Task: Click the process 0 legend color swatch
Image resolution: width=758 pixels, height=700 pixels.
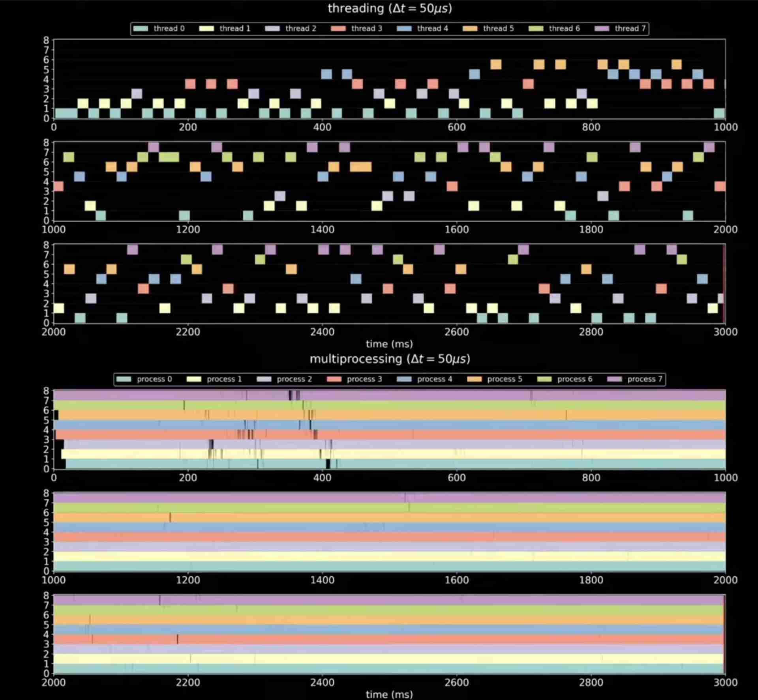Action: [124, 379]
